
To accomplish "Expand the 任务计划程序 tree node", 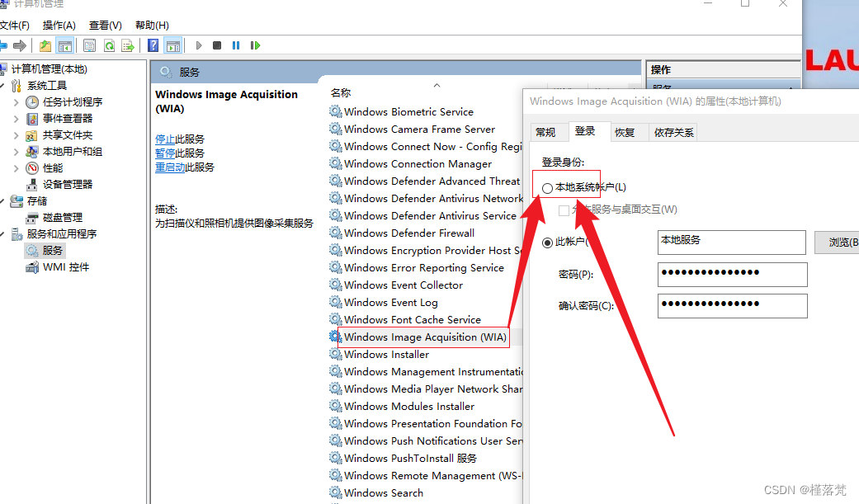I will click(x=16, y=102).
